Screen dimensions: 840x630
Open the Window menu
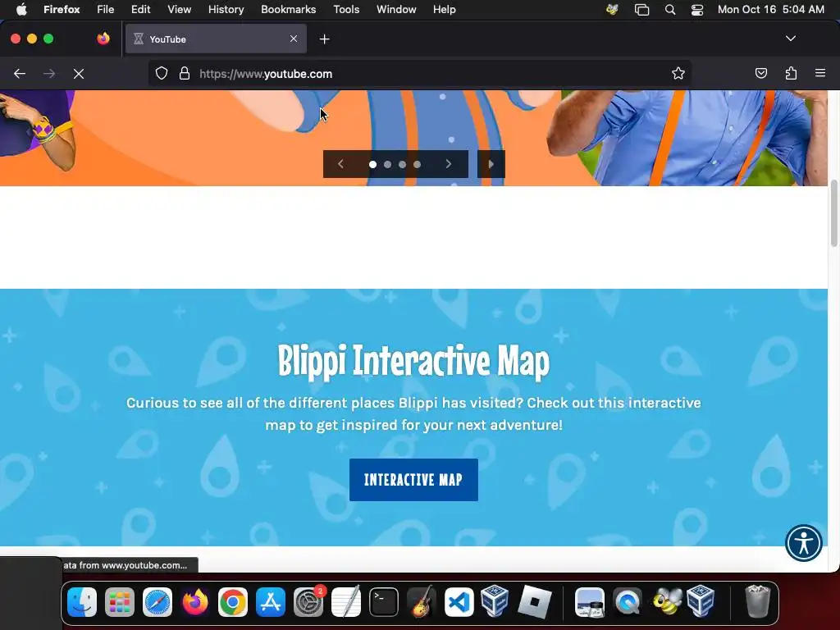(396, 10)
